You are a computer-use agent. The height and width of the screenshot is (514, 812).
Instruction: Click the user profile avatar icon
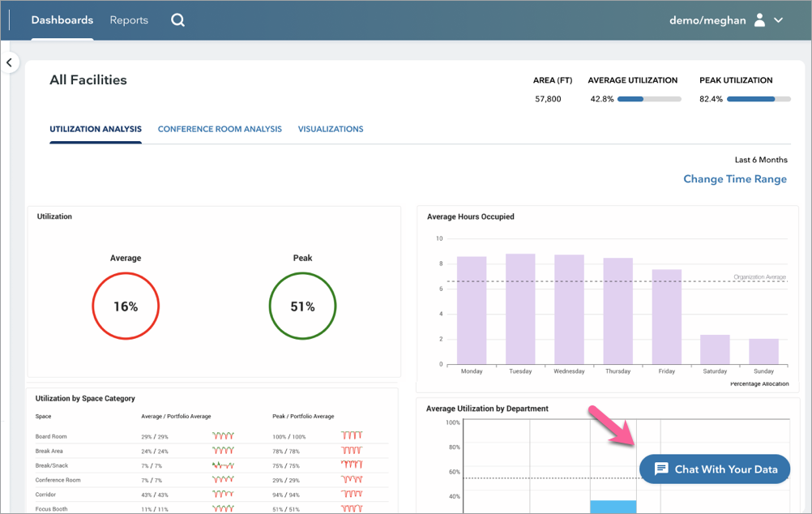pyautogui.click(x=759, y=20)
